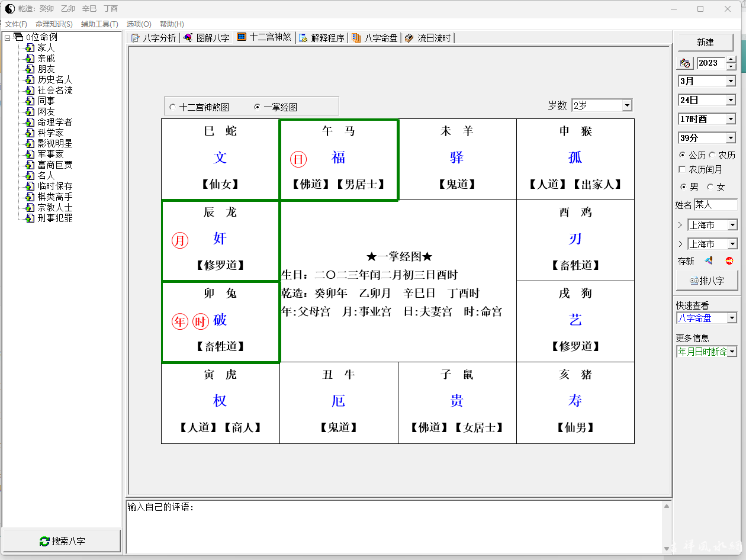Click the yin-yang application icon in title bar
This screenshot has height=560, width=746.
(9, 8)
